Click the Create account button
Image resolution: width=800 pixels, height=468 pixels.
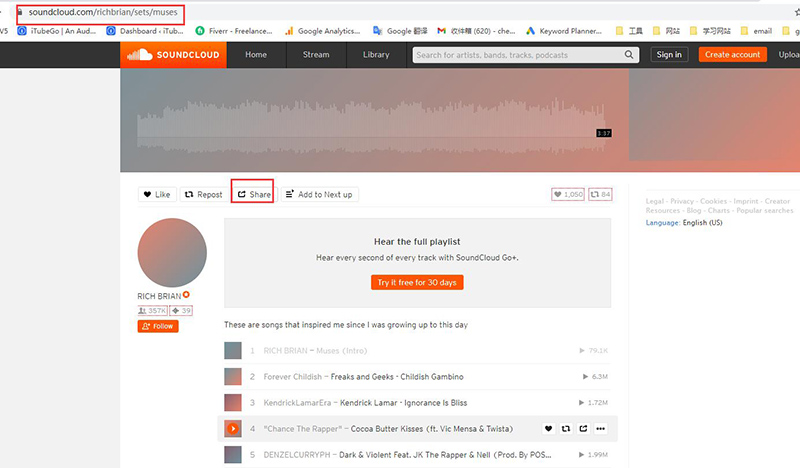(732, 55)
